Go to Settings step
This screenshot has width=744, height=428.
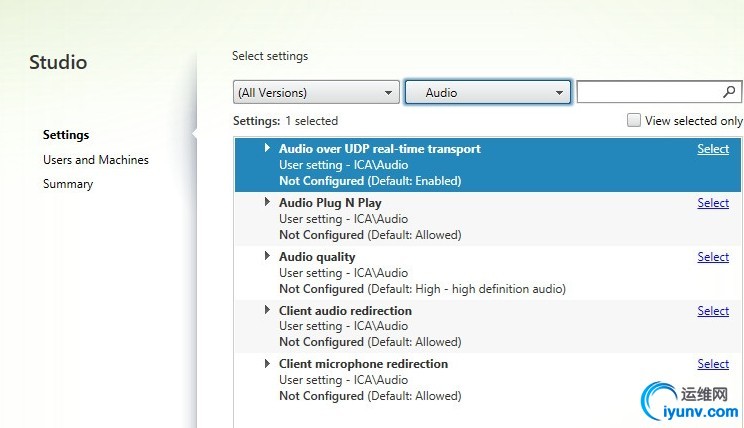(66, 135)
